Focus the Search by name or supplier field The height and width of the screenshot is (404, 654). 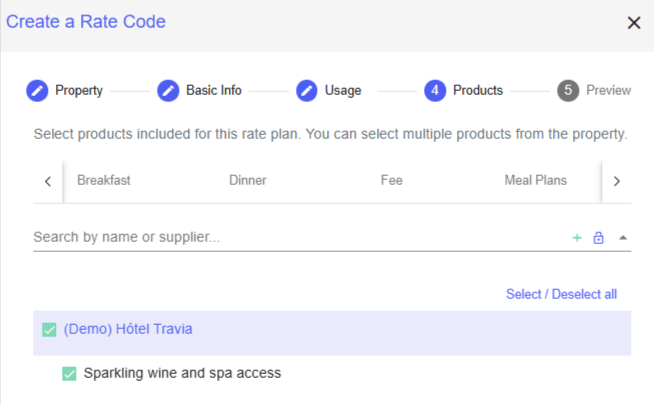290,238
